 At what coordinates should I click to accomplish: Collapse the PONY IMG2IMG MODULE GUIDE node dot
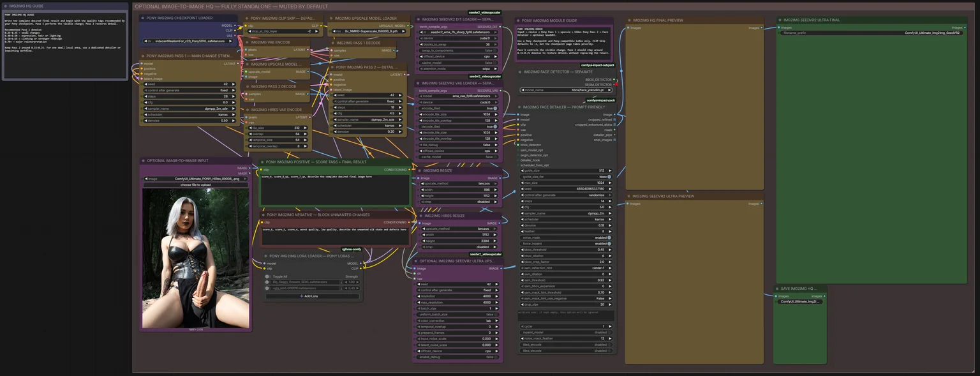pyautogui.click(x=517, y=20)
